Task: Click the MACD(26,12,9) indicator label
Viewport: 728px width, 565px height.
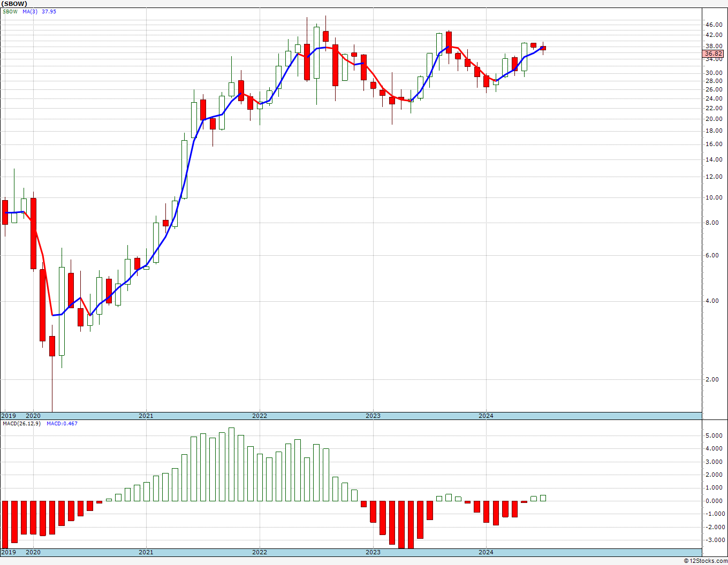Action: point(22,424)
